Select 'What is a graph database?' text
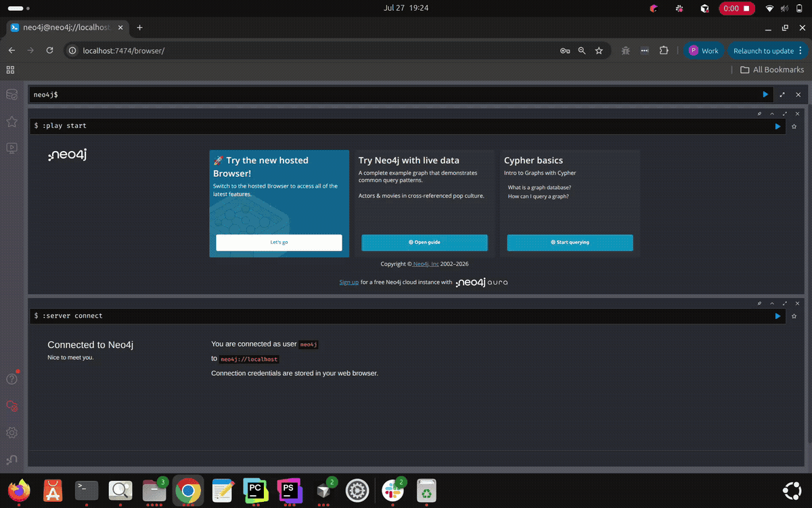The width and height of the screenshot is (812, 508). coord(539,187)
